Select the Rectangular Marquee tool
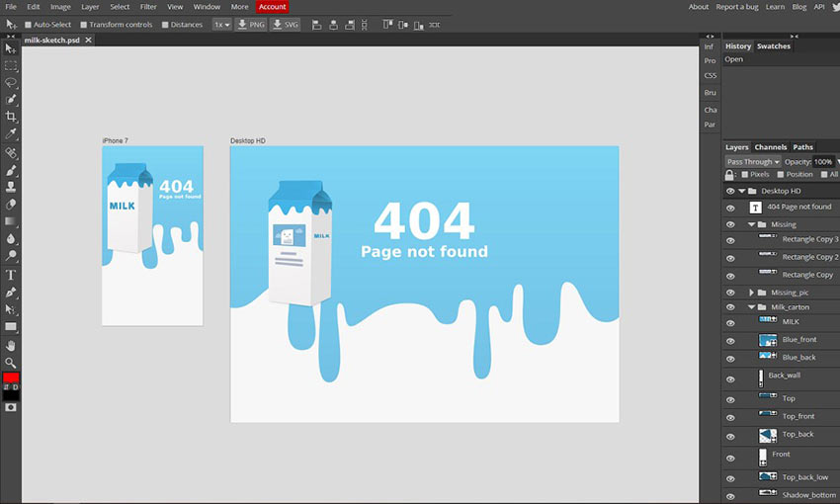This screenshot has width=840, height=504. (11, 65)
